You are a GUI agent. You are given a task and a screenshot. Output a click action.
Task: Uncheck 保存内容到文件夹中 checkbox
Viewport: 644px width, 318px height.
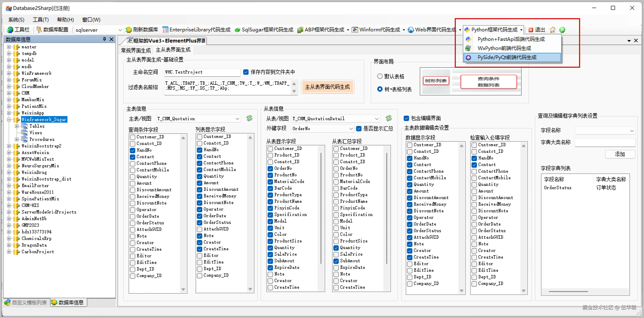(x=246, y=72)
